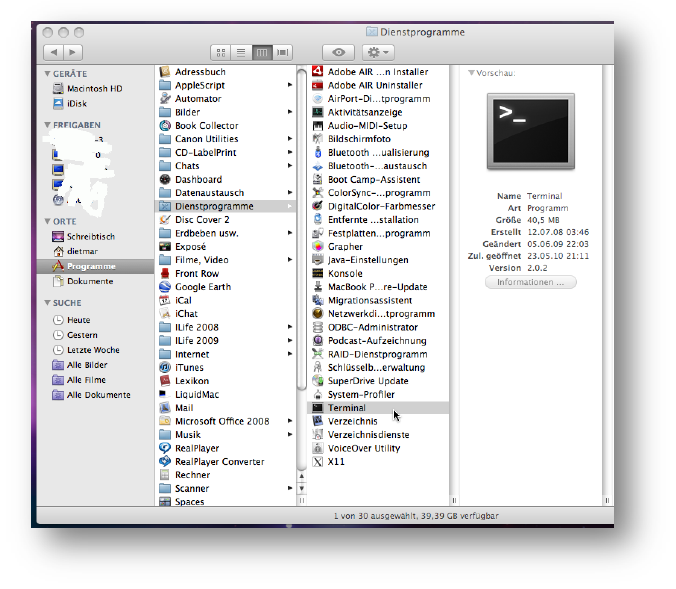
Task: Click the Terminal preview thumbnail
Action: click(x=531, y=132)
